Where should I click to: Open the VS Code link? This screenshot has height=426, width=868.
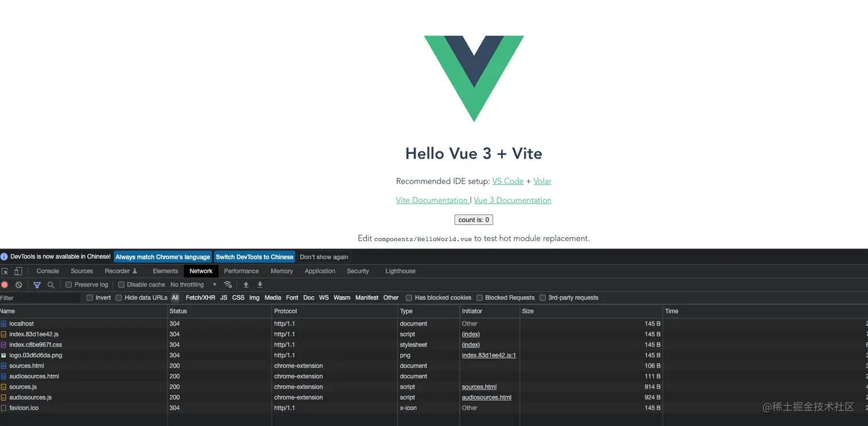click(508, 181)
